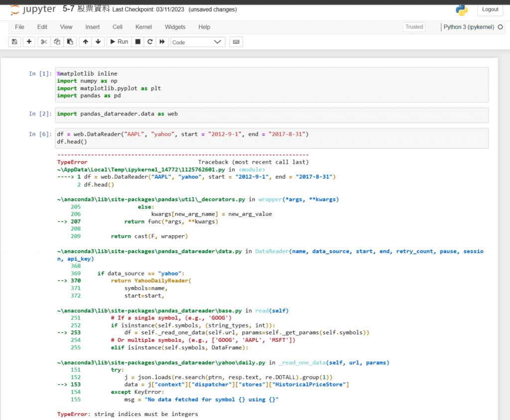
Task: Click the save and checkpoint icon
Action: (x=14, y=42)
